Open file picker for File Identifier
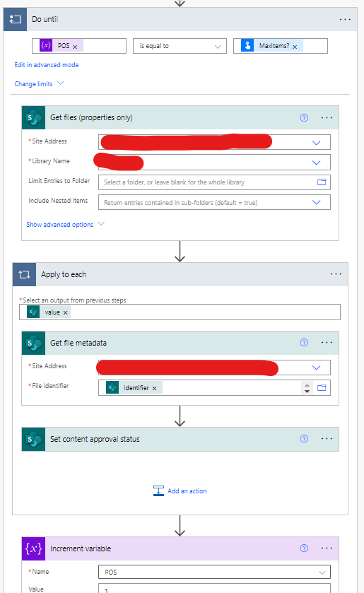The width and height of the screenshot is (364, 593). [x=322, y=387]
